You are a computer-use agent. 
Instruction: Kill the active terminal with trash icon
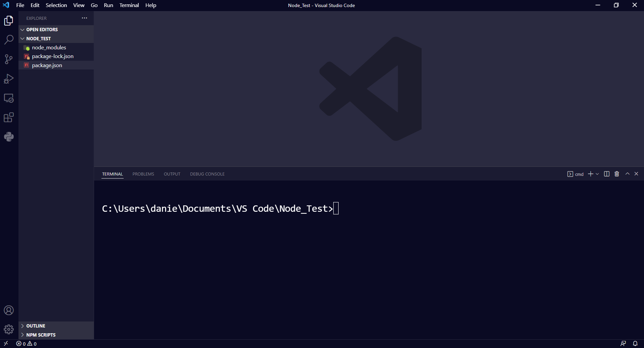tap(616, 174)
